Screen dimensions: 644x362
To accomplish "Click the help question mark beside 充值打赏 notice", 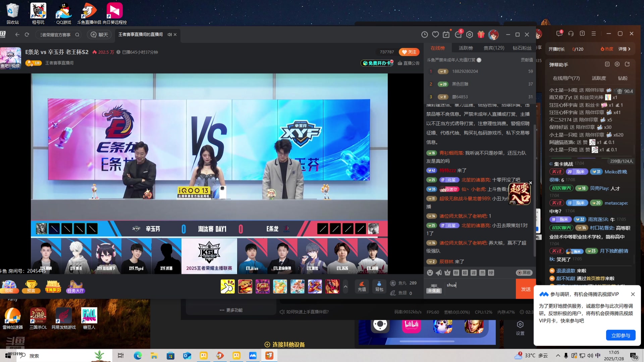I will 479,60.
